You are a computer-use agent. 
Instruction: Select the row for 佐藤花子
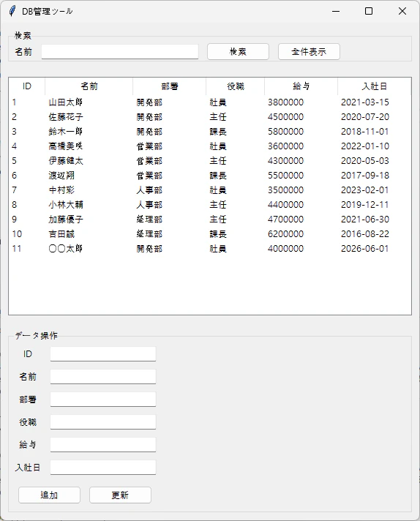click(210, 116)
